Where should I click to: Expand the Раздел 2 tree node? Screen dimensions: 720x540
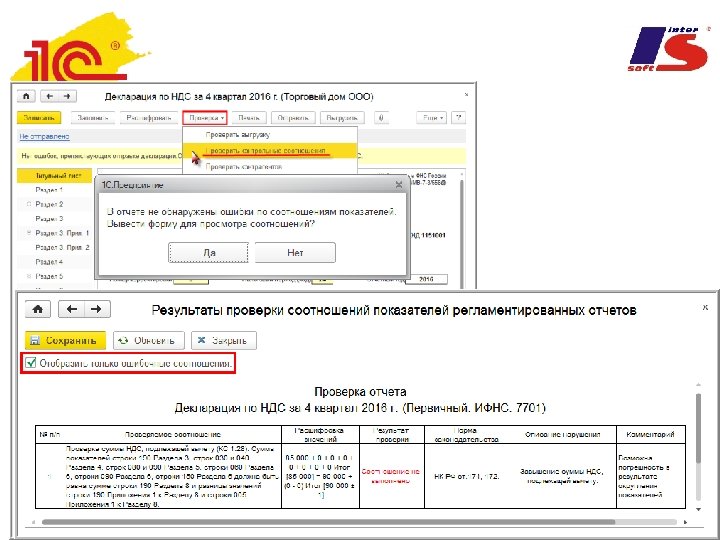click(29, 204)
